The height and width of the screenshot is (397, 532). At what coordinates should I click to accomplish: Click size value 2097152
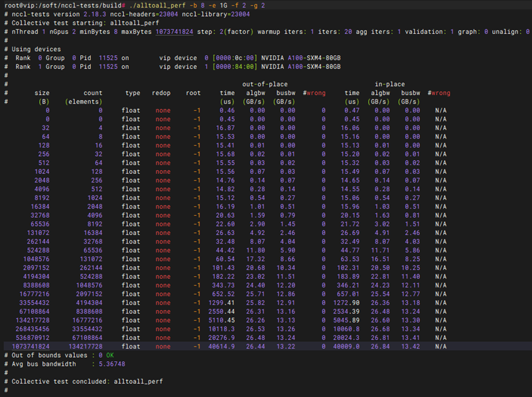(x=36, y=268)
